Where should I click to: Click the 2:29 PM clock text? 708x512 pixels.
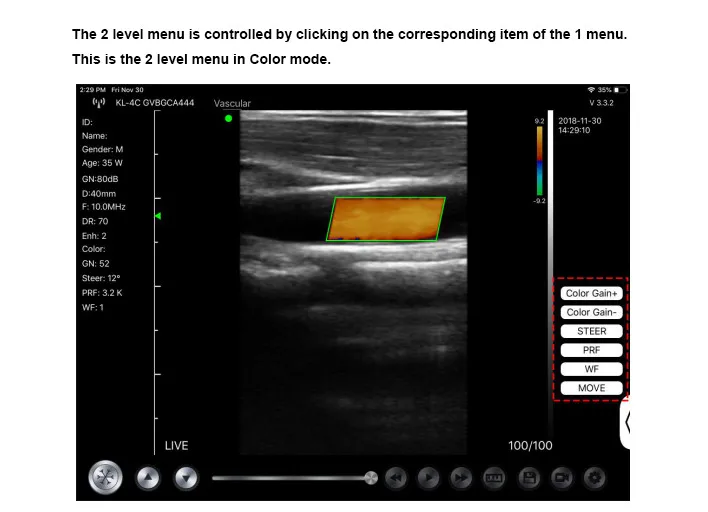point(93,90)
